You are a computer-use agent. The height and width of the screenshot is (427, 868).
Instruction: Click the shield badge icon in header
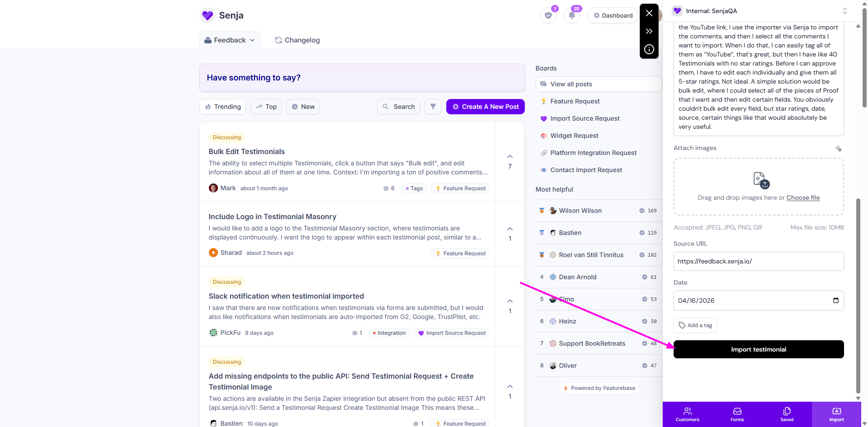[x=548, y=15]
